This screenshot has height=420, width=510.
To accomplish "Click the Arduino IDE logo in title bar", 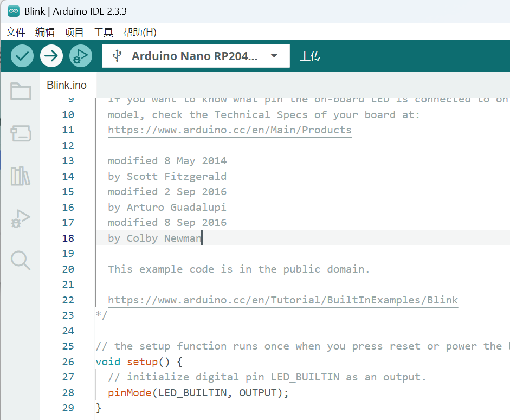I will tap(14, 11).
